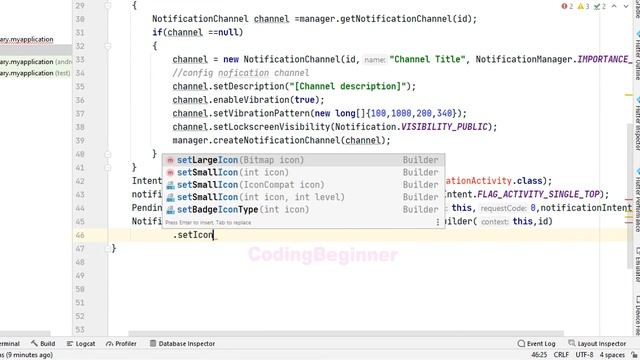Click the //config nofication channel comment
640x360 pixels.
pos(241,73)
